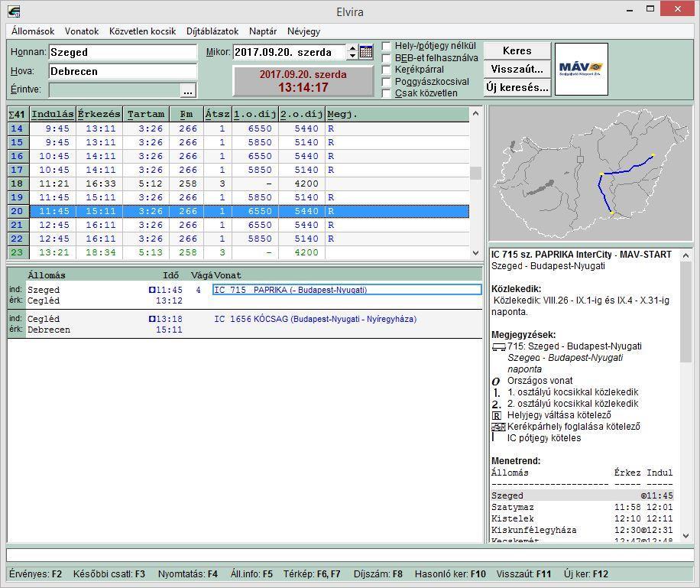700x588 pixels.
Task: Click the train info panel scrollbar thumb
Action: [685, 313]
